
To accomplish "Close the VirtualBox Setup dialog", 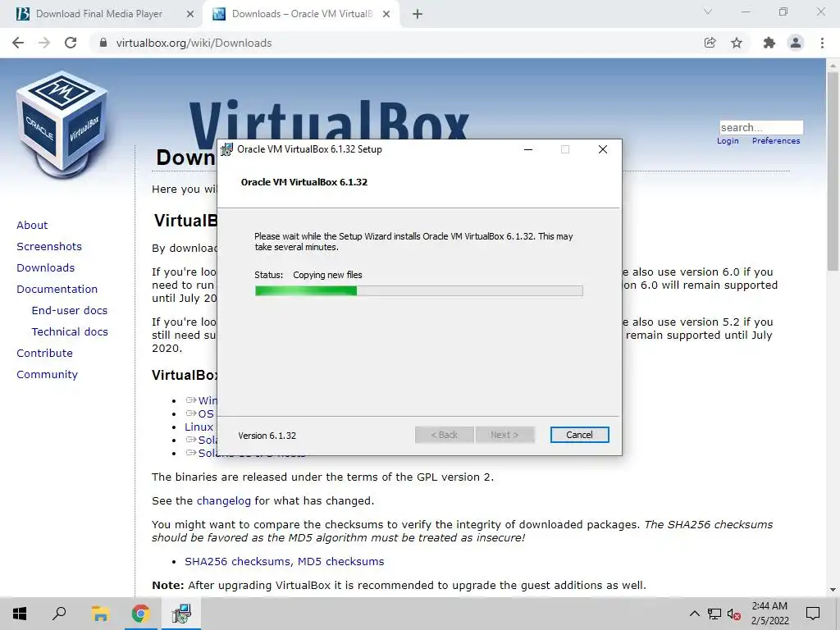I will point(603,149).
